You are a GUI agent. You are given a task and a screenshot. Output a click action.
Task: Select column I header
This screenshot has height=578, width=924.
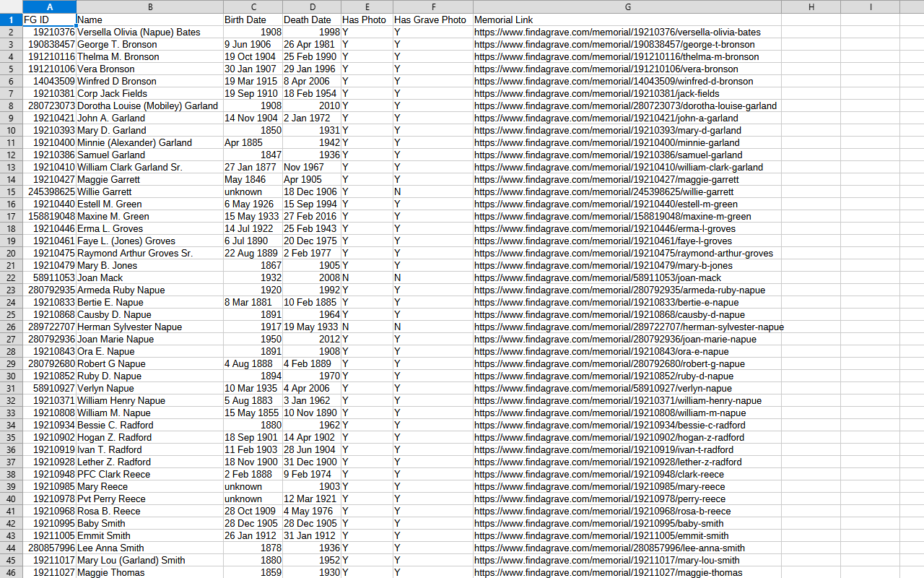pyautogui.click(x=870, y=7)
